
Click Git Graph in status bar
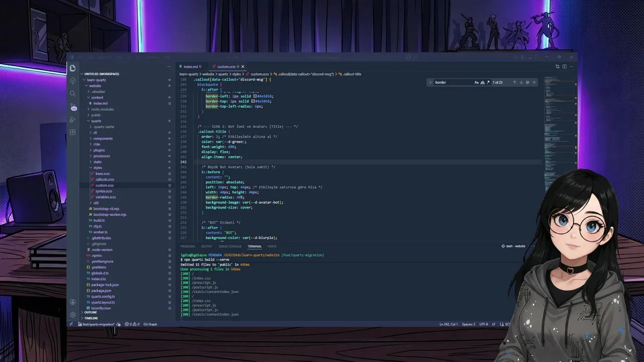tap(150, 324)
